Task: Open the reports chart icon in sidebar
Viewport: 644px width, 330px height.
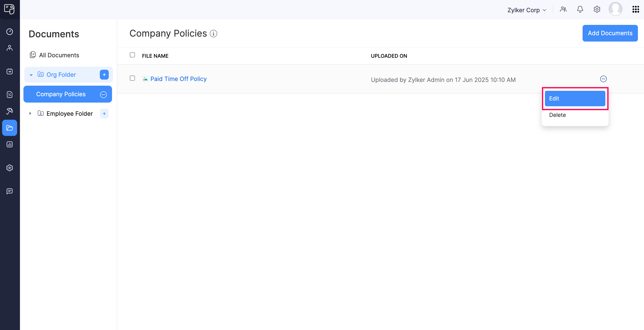Action: pos(10,145)
